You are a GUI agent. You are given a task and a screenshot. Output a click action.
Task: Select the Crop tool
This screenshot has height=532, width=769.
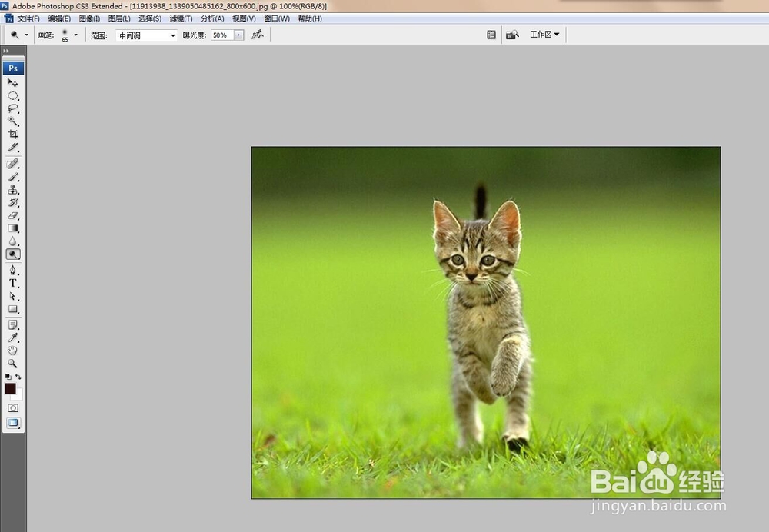pos(13,134)
